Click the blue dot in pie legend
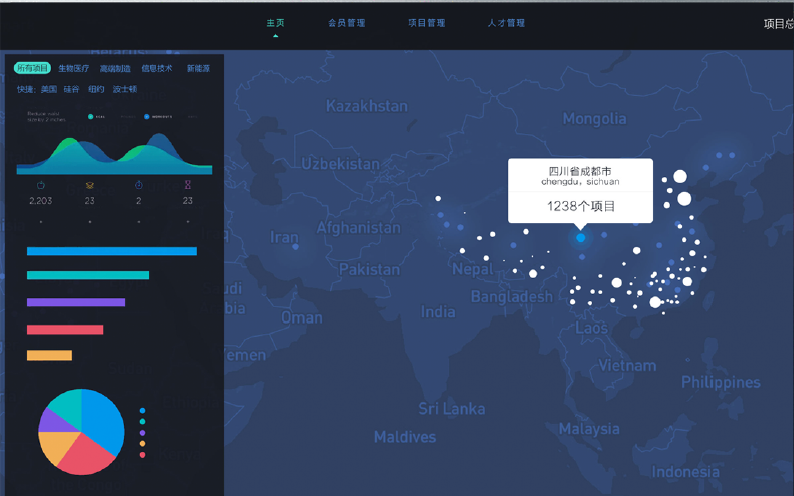Image resolution: width=794 pixels, height=496 pixels. 143,411
